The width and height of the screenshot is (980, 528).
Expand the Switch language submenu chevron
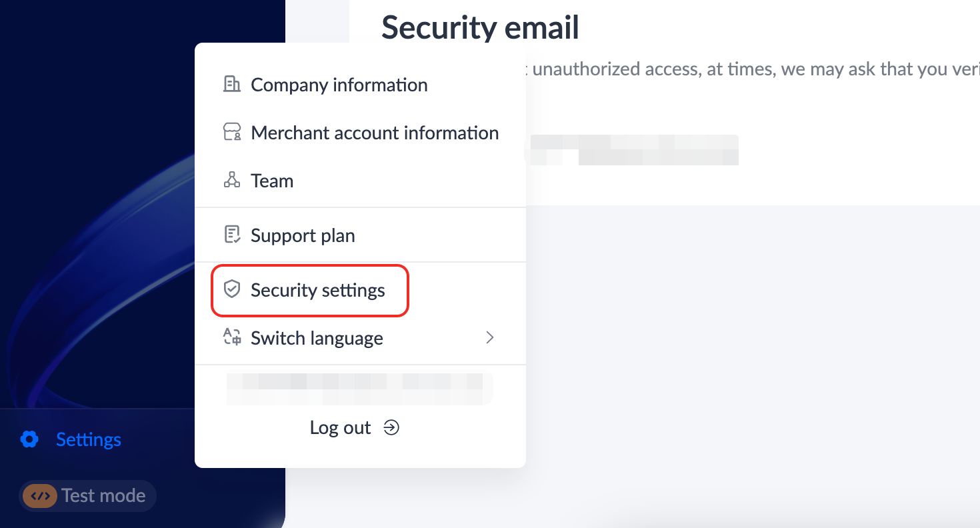[x=490, y=337]
